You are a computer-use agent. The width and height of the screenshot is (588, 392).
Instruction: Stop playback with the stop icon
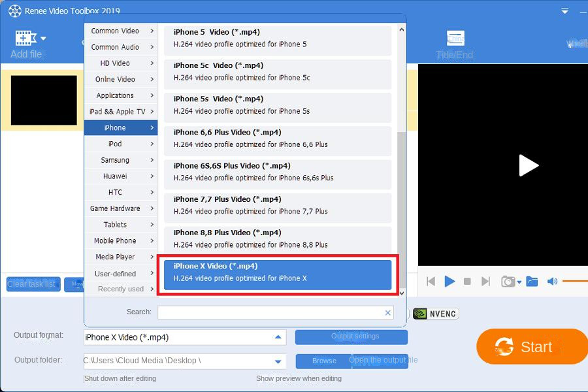tap(467, 282)
